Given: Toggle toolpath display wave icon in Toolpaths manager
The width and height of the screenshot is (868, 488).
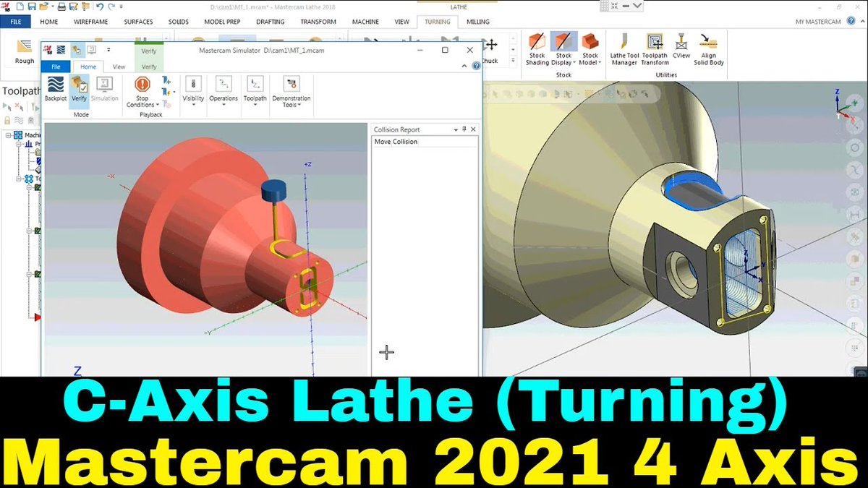Looking at the screenshot, I should point(20,121).
